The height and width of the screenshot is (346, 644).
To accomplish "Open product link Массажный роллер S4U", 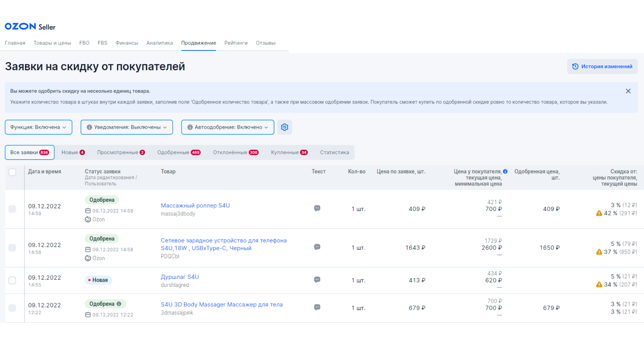I will [x=195, y=205].
